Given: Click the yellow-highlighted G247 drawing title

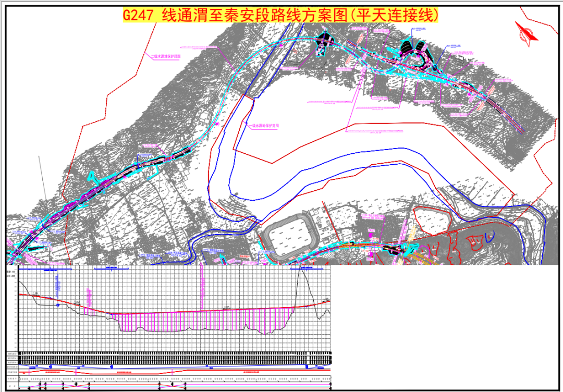Looking at the screenshot, I should (x=281, y=15).
